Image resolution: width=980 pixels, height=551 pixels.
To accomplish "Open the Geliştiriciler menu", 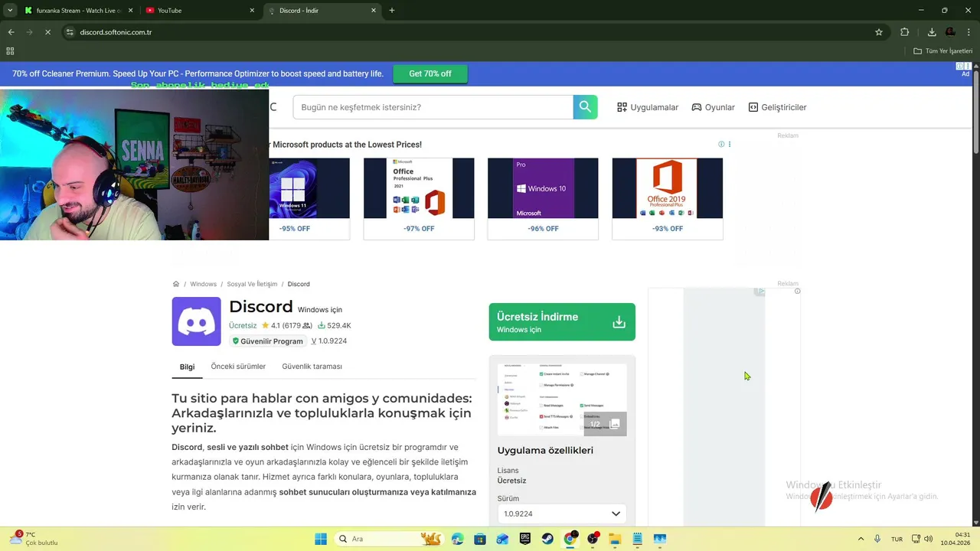I will [777, 107].
